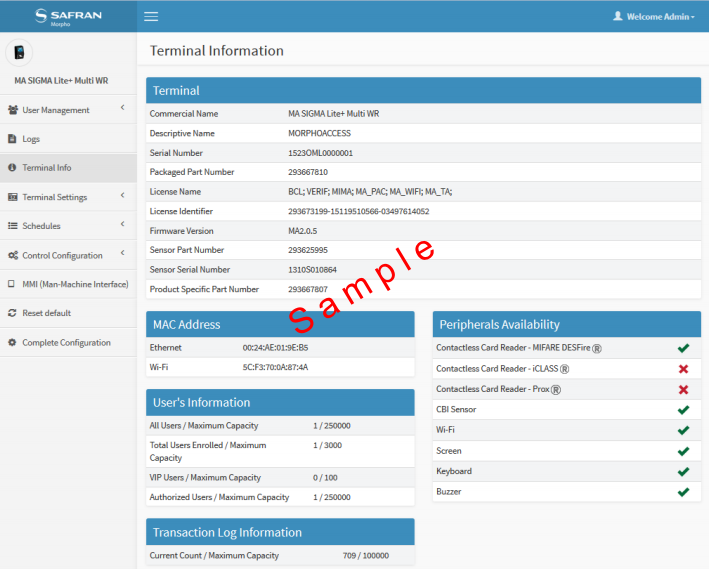The width and height of the screenshot is (709, 569).
Task: Click the Terminal panel header
Action: (x=423, y=90)
